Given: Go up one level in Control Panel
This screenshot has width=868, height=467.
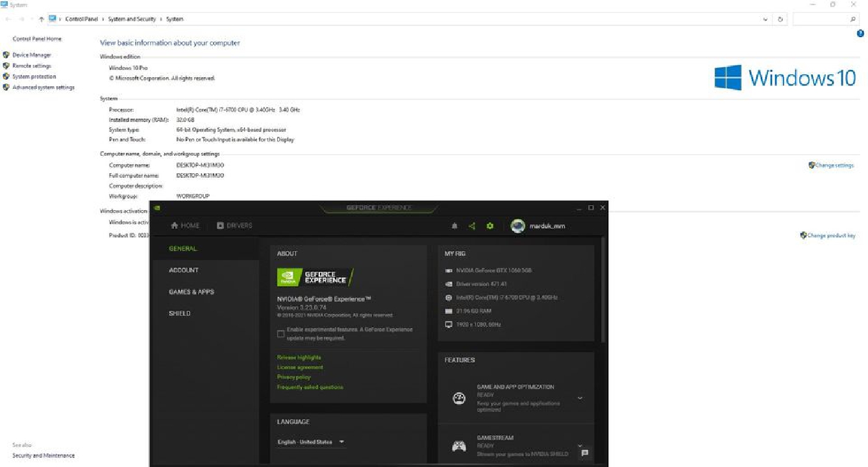Looking at the screenshot, I should (x=42, y=19).
